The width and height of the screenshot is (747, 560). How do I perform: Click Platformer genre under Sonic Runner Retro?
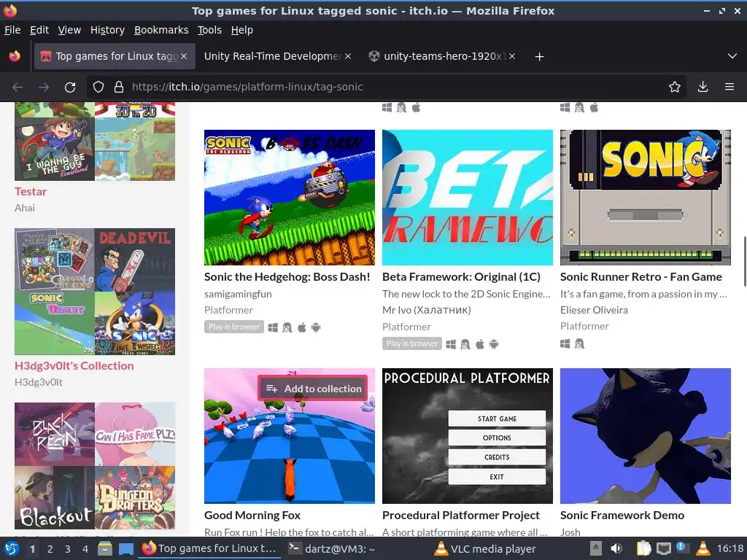pyautogui.click(x=584, y=326)
